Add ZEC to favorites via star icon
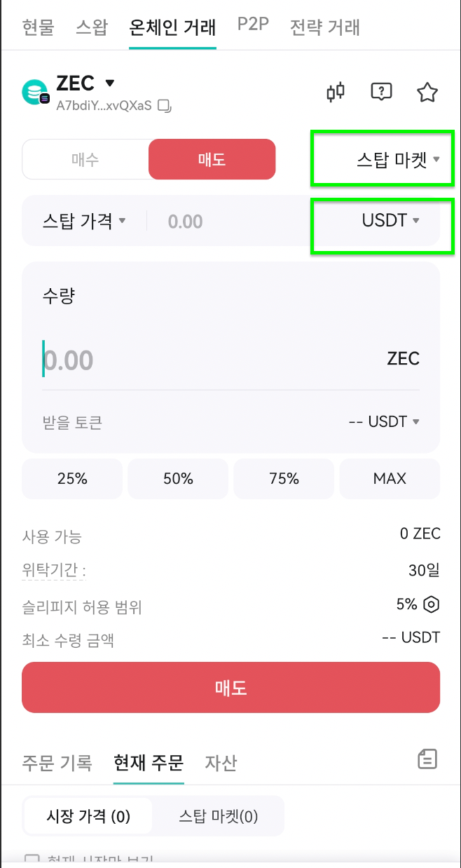Viewport: 461px width, 868px height. [x=427, y=91]
